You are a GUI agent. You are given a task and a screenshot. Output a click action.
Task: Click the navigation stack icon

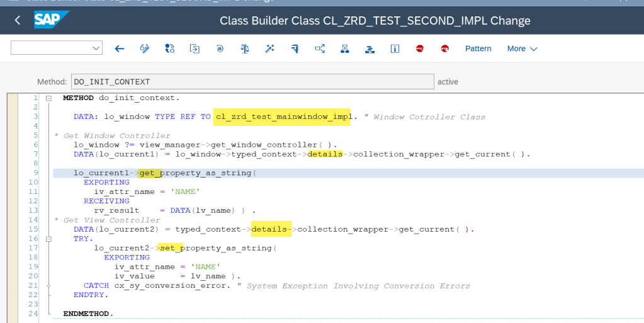coord(370,49)
